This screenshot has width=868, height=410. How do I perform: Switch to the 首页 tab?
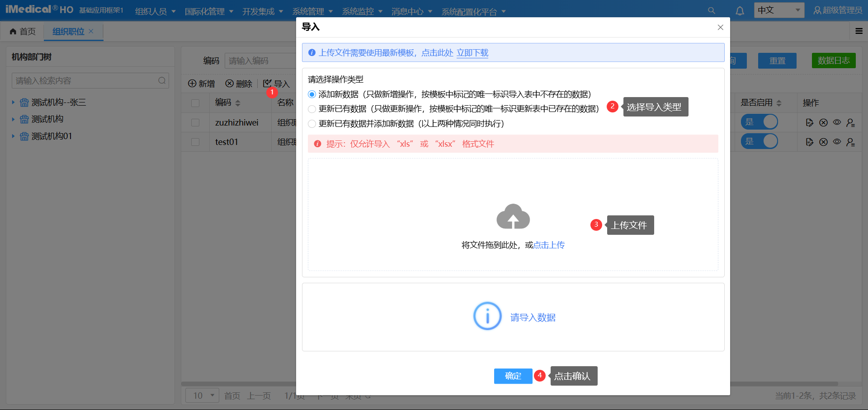tap(23, 31)
